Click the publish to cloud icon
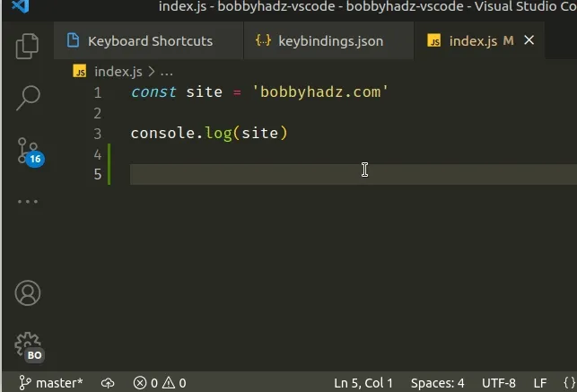Image resolution: width=577 pixels, height=392 pixels. [x=108, y=383]
